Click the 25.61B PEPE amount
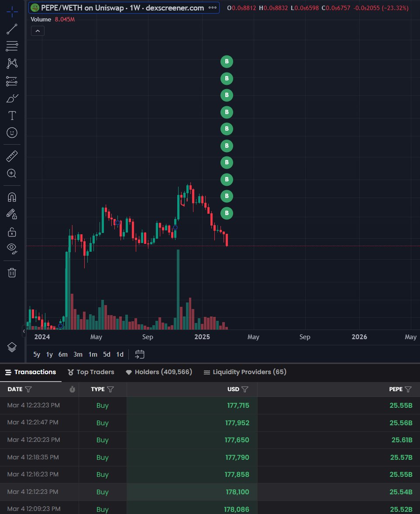The image size is (420, 514). coord(402,440)
